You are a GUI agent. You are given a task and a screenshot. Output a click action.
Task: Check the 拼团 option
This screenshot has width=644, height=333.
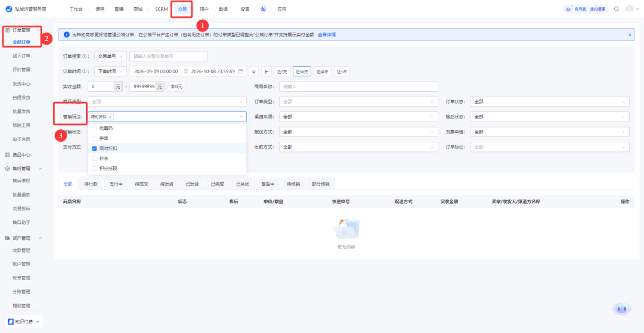(x=94, y=138)
